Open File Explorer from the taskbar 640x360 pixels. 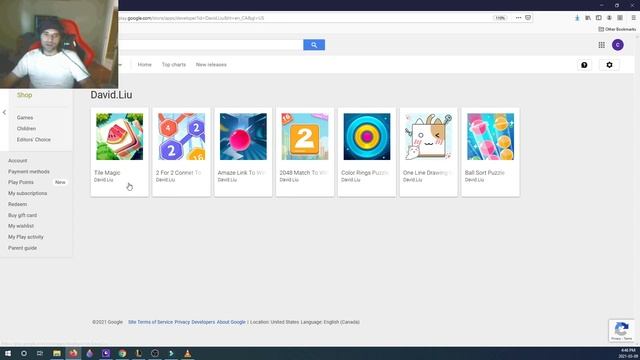[x=57, y=353]
